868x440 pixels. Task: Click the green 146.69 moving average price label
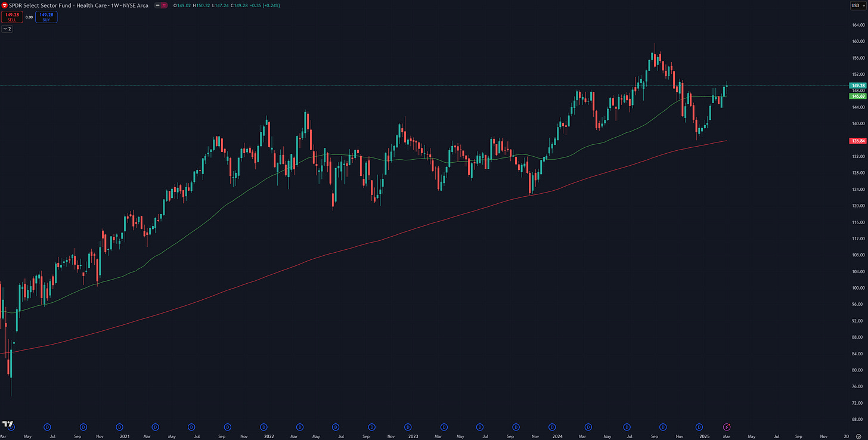click(x=857, y=95)
